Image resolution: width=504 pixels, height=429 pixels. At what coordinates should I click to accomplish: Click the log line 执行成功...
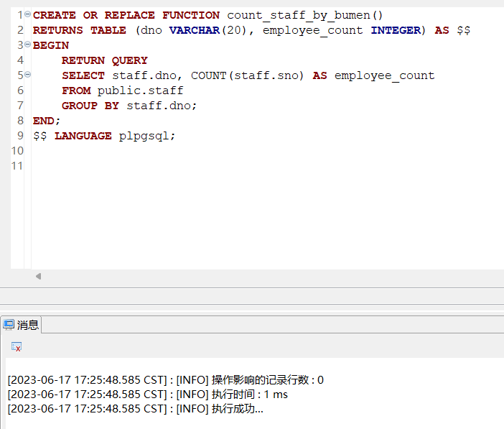(x=135, y=409)
